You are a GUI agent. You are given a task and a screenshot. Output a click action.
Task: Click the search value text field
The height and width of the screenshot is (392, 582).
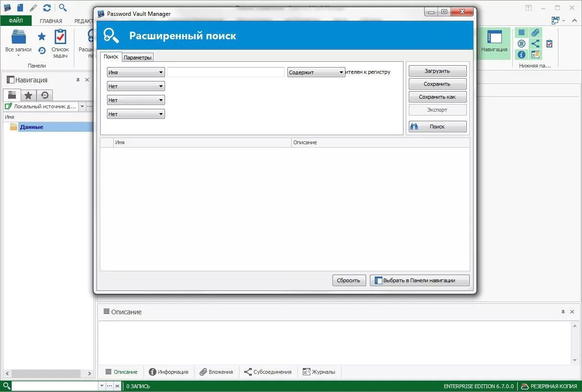[226, 72]
